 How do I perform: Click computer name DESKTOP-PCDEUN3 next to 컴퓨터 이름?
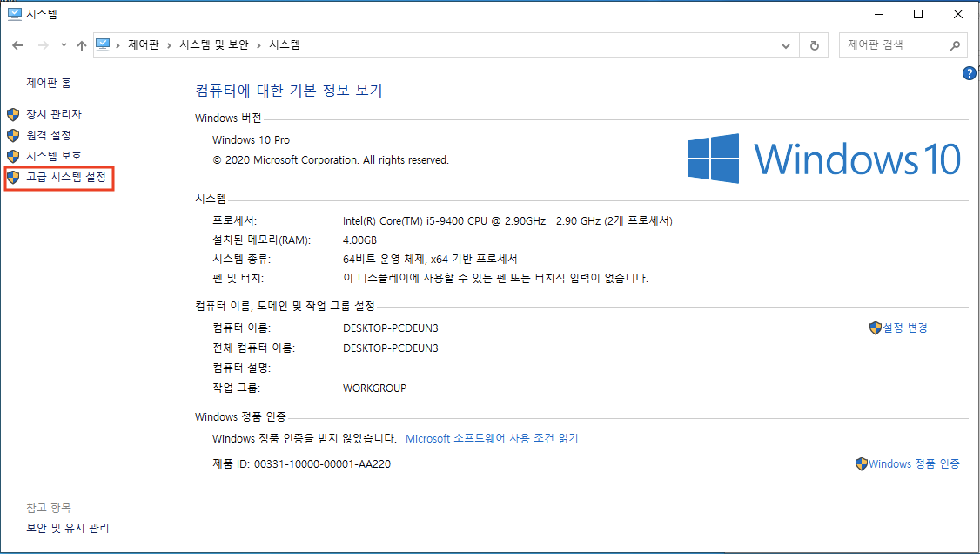(391, 328)
